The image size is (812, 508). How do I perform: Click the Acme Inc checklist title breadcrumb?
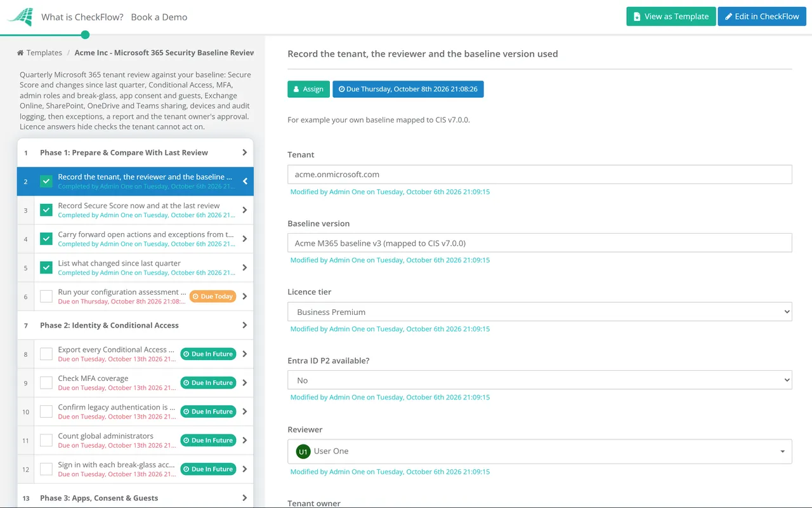pos(164,53)
